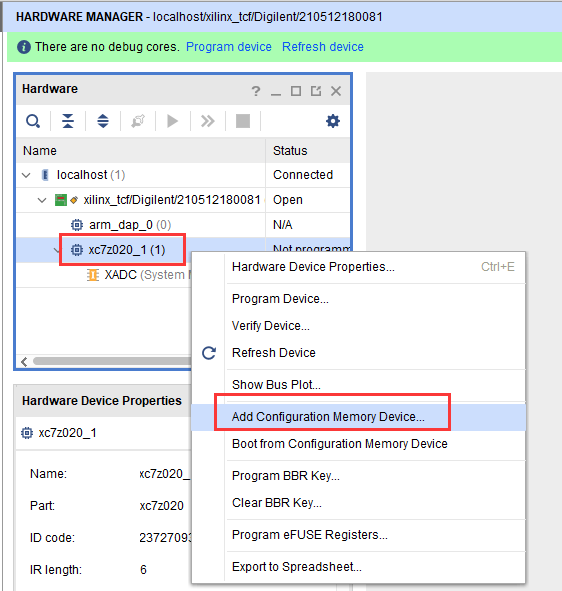Choose Clear BBR Key menu entry
This screenshot has width=562, height=591.
click(x=358, y=503)
